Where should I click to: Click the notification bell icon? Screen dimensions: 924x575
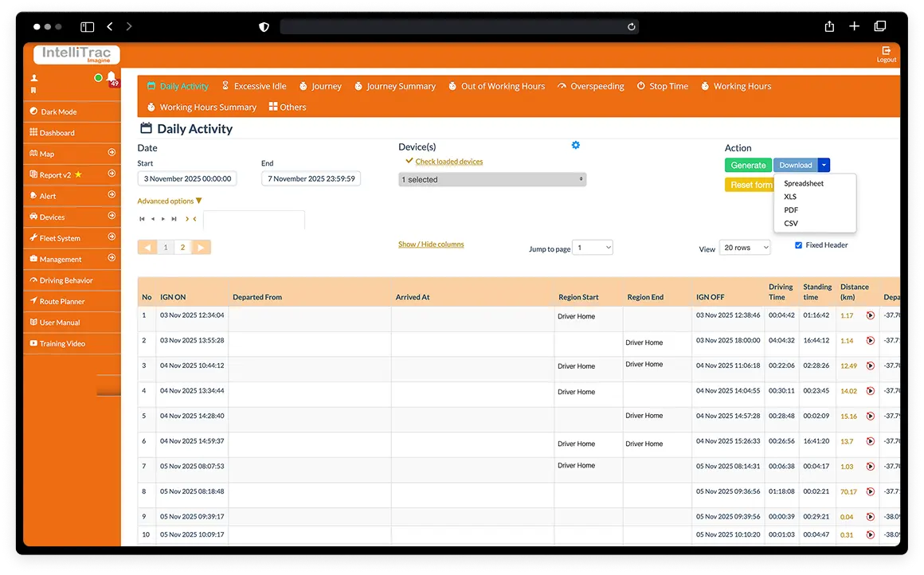(112, 77)
